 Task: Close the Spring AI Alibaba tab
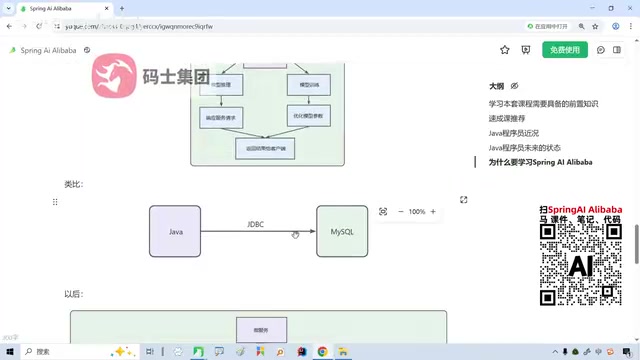pos(107,9)
